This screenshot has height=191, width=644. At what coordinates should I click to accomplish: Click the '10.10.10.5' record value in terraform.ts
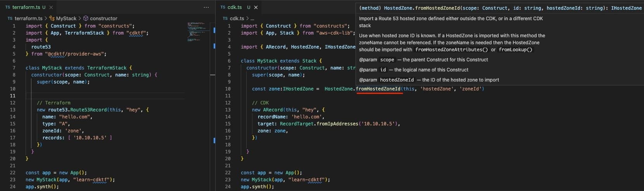pyautogui.click(x=90, y=138)
